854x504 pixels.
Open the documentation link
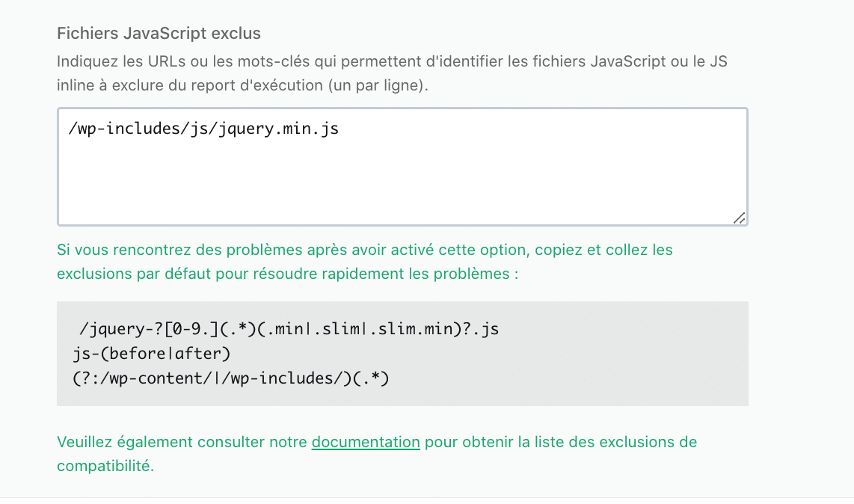click(x=366, y=442)
